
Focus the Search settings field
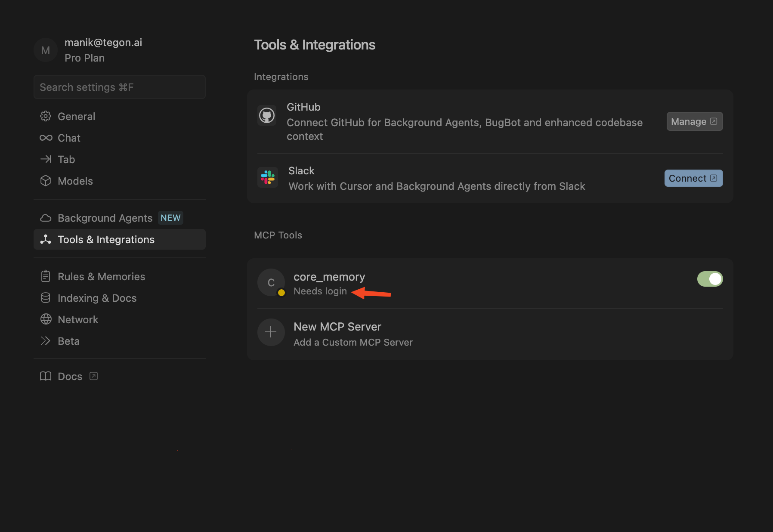pos(119,87)
